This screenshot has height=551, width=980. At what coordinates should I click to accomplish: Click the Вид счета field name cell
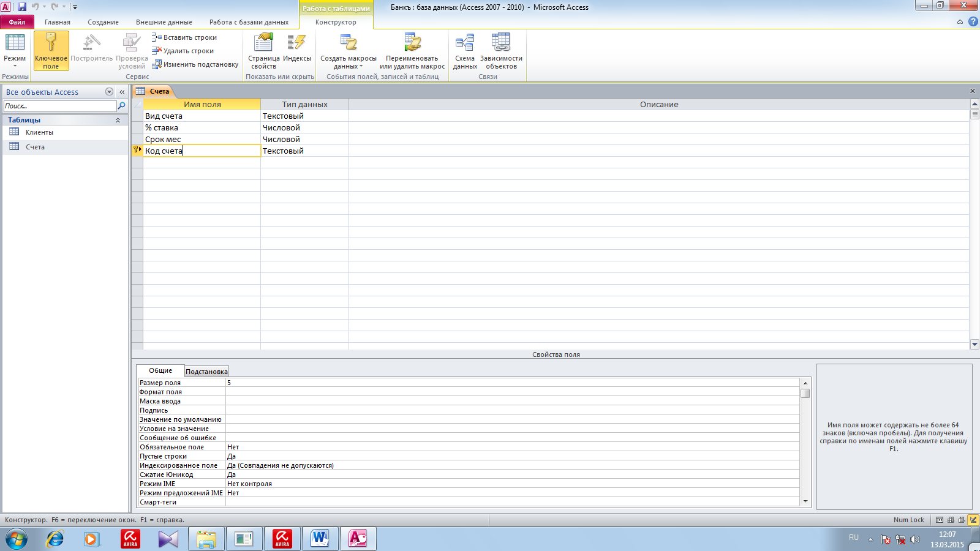(202, 116)
